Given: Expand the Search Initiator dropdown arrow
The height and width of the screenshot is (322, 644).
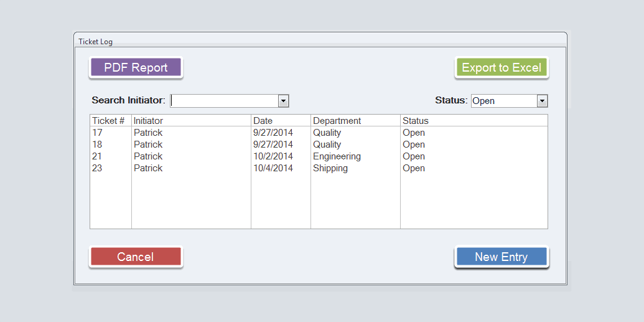Looking at the screenshot, I should click(283, 101).
